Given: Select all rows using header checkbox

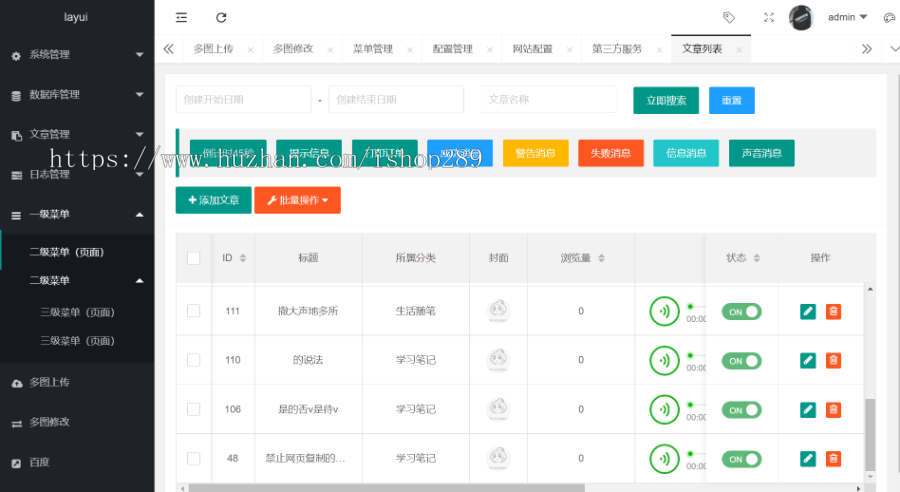Looking at the screenshot, I should (x=194, y=258).
